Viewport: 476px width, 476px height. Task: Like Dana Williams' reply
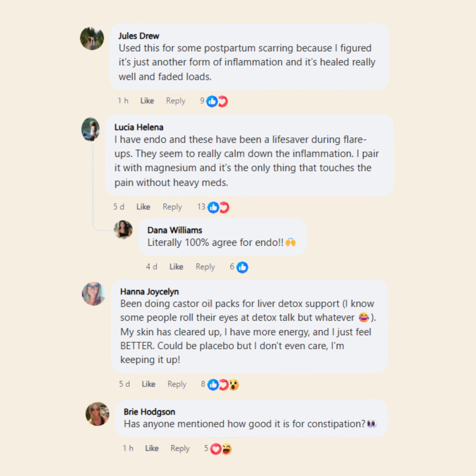tap(176, 267)
